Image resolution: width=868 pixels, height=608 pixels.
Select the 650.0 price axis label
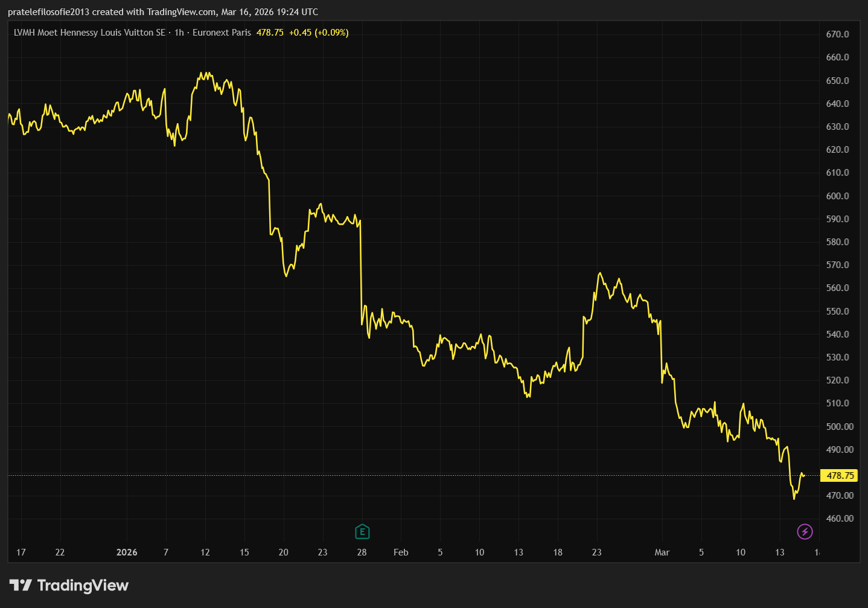[837, 81]
